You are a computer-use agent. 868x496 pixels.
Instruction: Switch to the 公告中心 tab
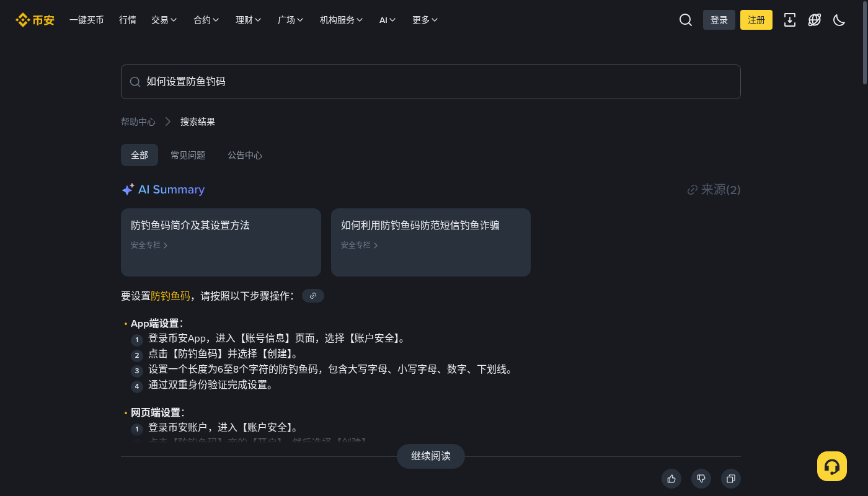click(245, 155)
